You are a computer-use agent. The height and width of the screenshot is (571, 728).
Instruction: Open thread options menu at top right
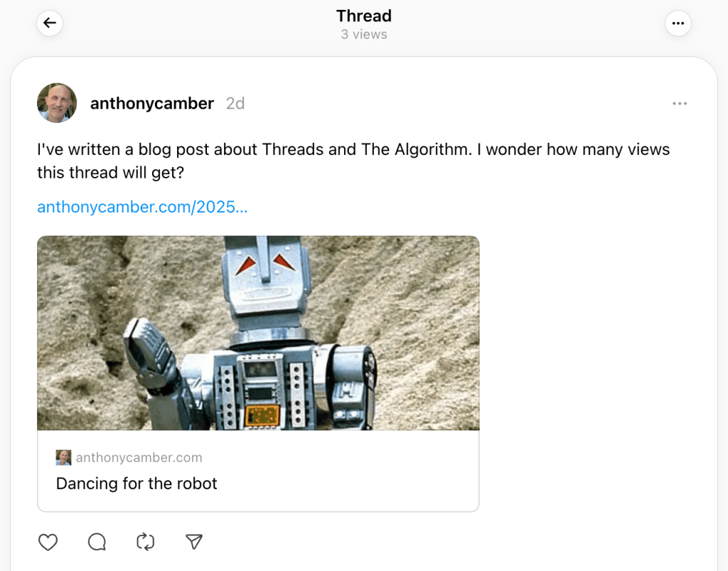(678, 23)
